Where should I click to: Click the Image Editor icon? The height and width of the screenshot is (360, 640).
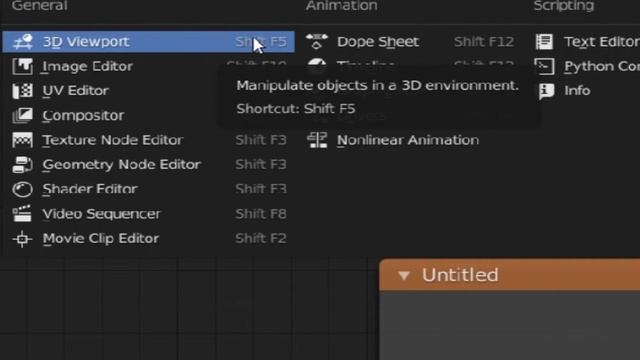coord(22,66)
